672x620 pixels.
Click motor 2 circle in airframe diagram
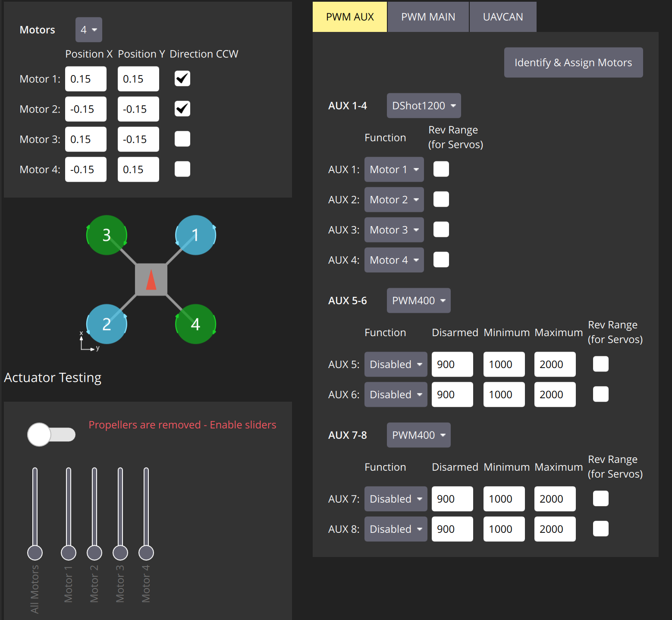pyautogui.click(x=107, y=324)
